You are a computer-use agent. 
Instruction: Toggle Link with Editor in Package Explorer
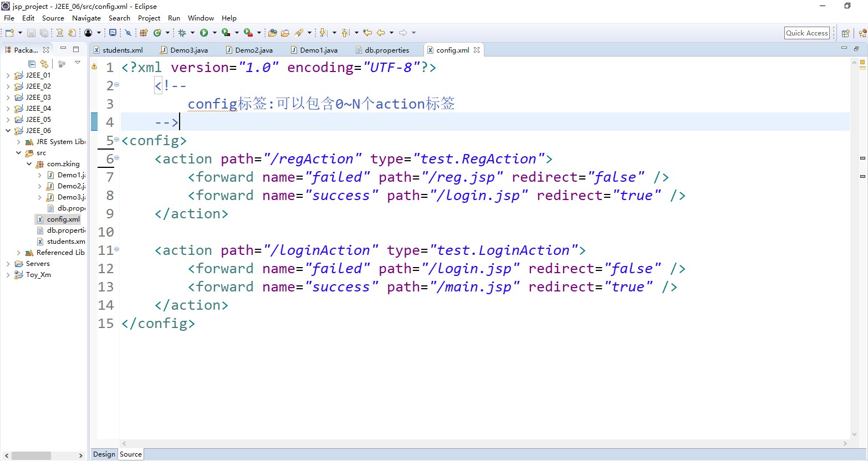pos(44,63)
